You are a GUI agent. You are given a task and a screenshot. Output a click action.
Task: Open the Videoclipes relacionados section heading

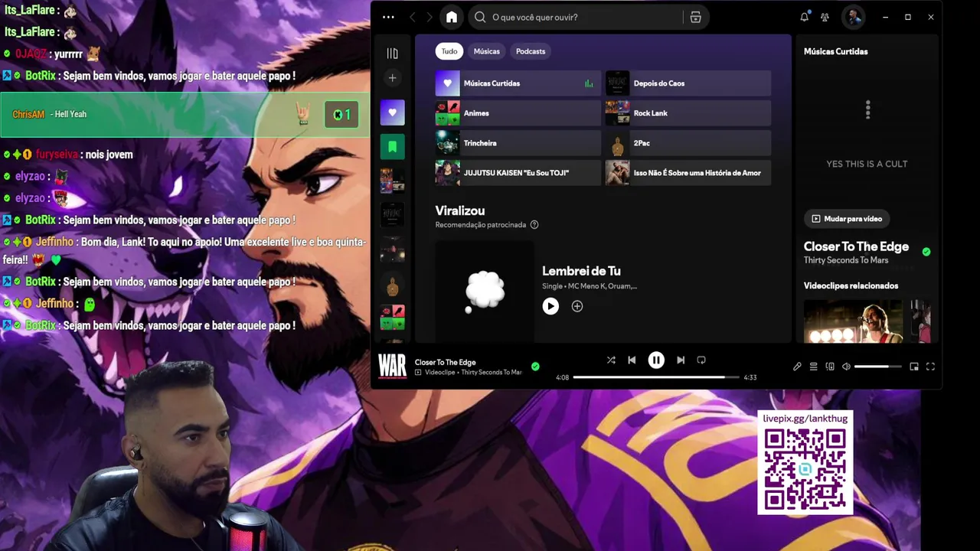(851, 285)
